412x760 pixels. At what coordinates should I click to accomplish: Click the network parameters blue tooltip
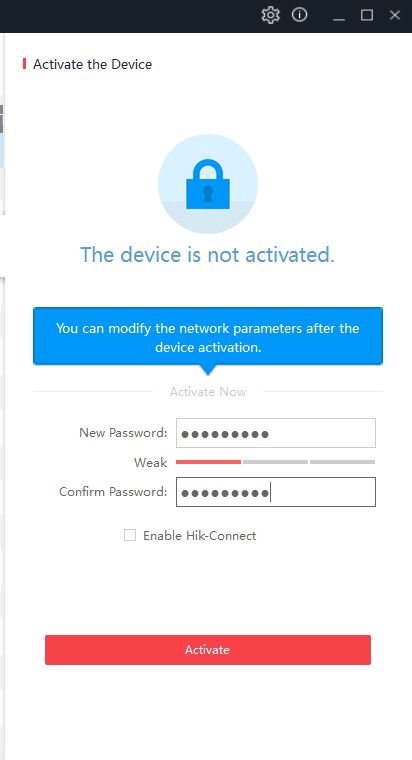coord(208,337)
